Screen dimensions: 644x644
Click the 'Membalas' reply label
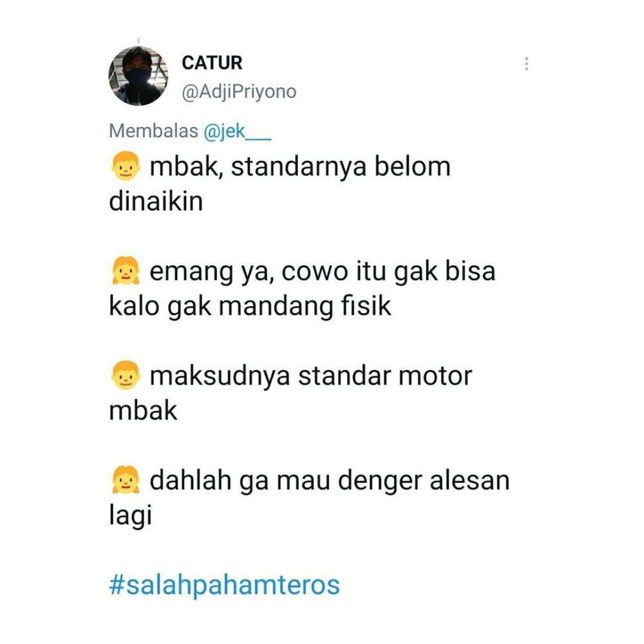point(154,131)
